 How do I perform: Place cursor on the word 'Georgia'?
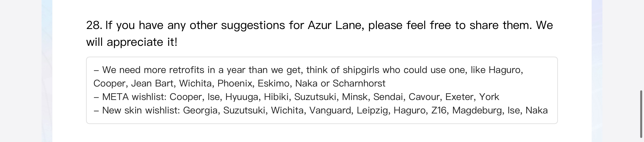pos(200,110)
